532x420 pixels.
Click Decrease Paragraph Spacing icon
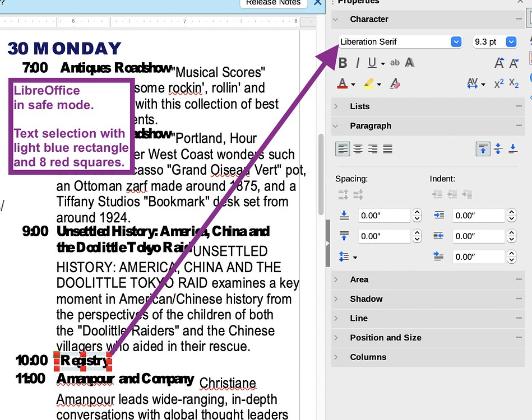pos(358,194)
